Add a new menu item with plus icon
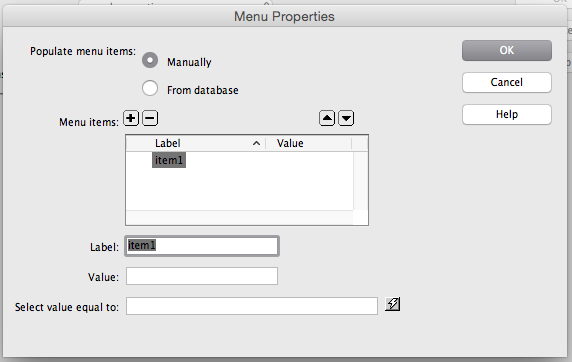 click(131, 118)
